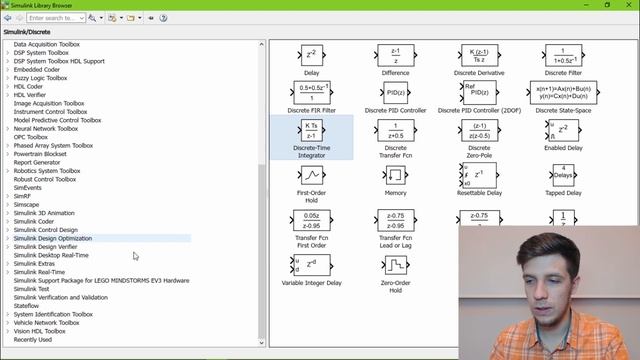Open the open-folder dropdown arrow
The height and width of the screenshot is (360, 640).
(x=140, y=18)
